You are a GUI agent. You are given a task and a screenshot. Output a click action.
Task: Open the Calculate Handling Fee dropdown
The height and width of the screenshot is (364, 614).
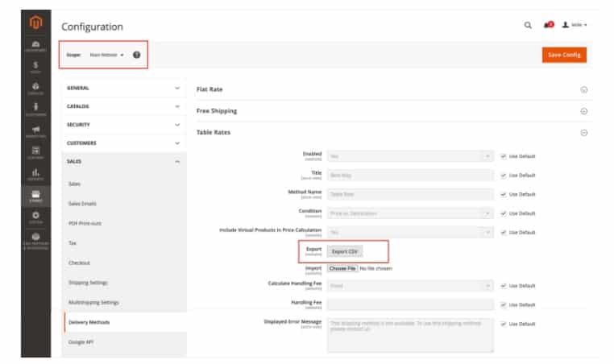coord(410,286)
